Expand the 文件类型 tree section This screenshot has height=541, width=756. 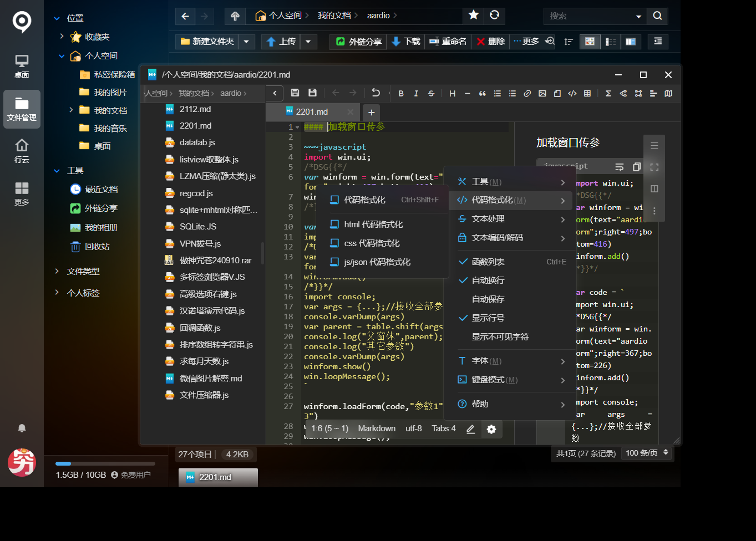coord(57,271)
